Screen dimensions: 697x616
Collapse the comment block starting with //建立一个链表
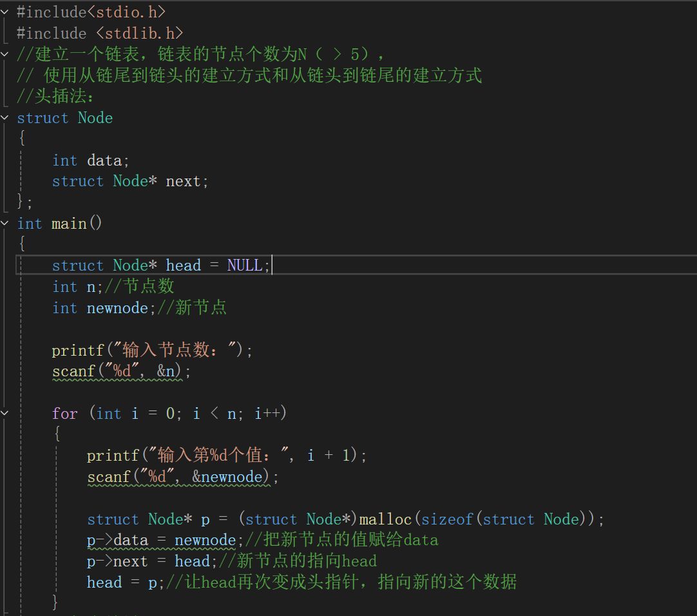pyautogui.click(x=5, y=54)
